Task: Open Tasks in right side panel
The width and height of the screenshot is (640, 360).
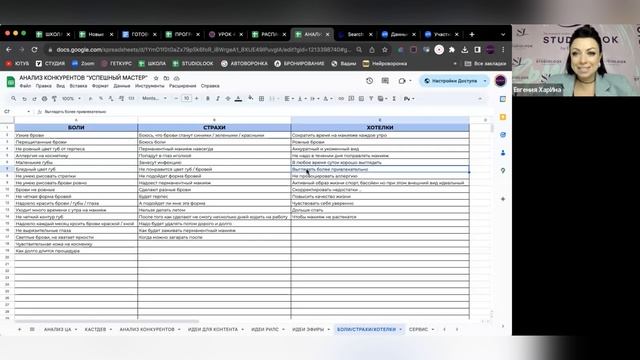Action: coord(503,135)
